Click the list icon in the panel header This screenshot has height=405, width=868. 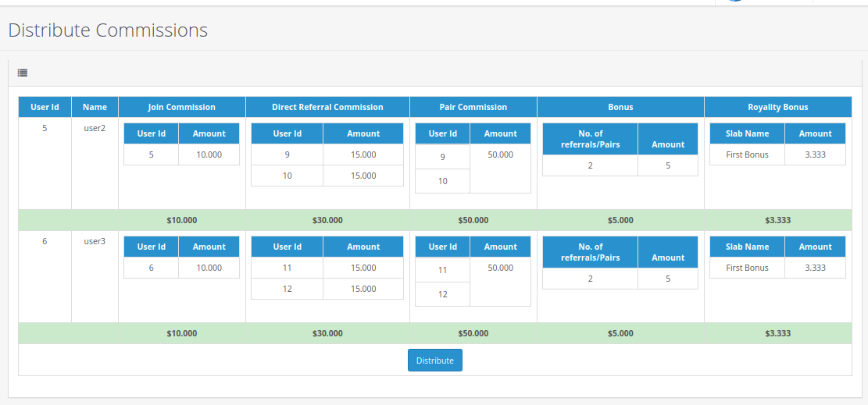(23, 73)
